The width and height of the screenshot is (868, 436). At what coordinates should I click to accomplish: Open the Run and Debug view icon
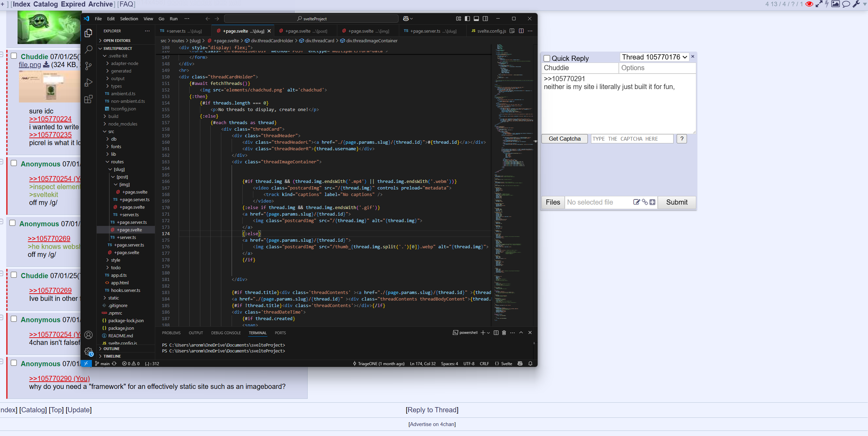tap(88, 83)
